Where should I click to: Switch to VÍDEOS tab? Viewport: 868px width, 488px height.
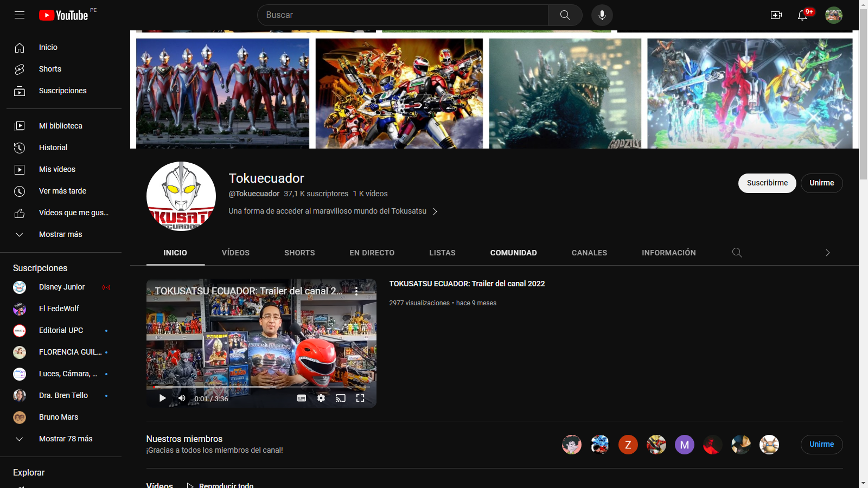pyautogui.click(x=235, y=253)
